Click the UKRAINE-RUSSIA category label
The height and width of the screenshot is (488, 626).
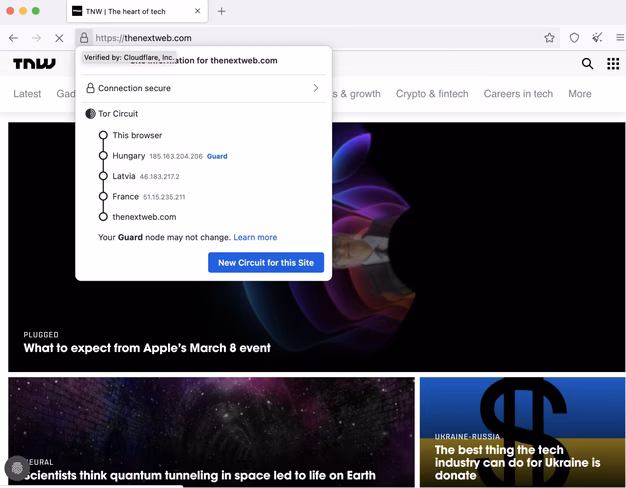click(467, 436)
